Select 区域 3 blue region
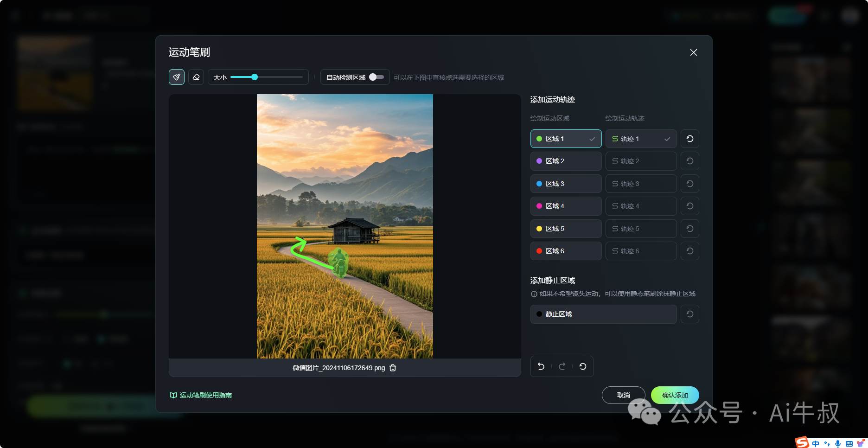Viewport: 868px width, 448px height. 566,184
